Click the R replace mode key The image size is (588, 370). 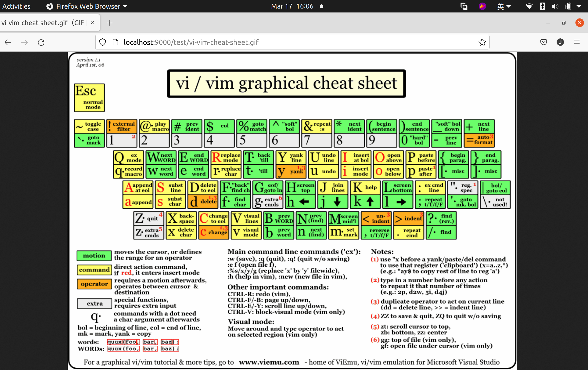coord(226,157)
